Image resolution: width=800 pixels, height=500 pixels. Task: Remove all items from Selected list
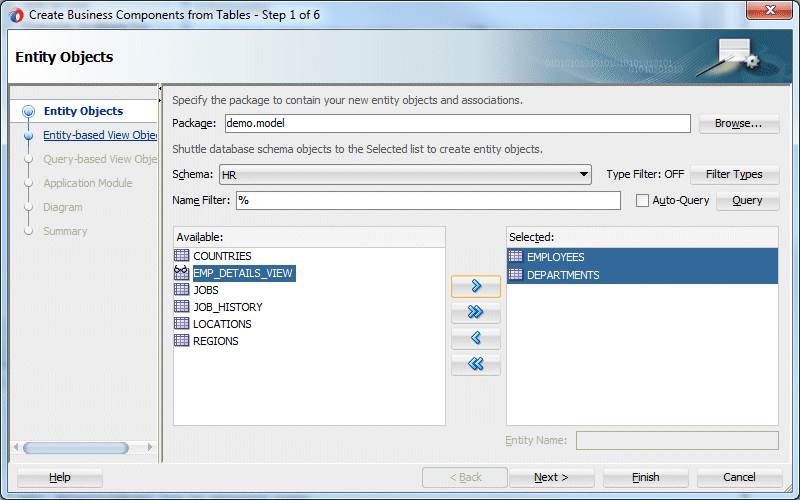(x=476, y=364)
